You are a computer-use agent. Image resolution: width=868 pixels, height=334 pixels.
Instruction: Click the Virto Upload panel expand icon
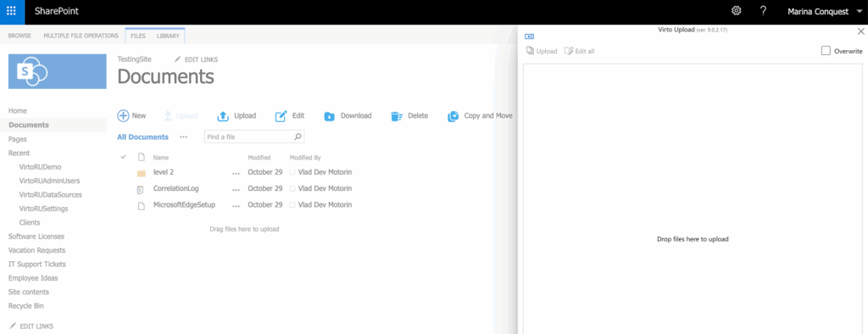click(x=529, y=36)
